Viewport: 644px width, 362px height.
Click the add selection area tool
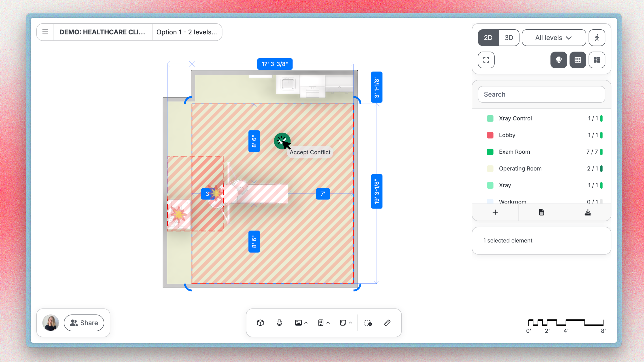tap(368, 323)
